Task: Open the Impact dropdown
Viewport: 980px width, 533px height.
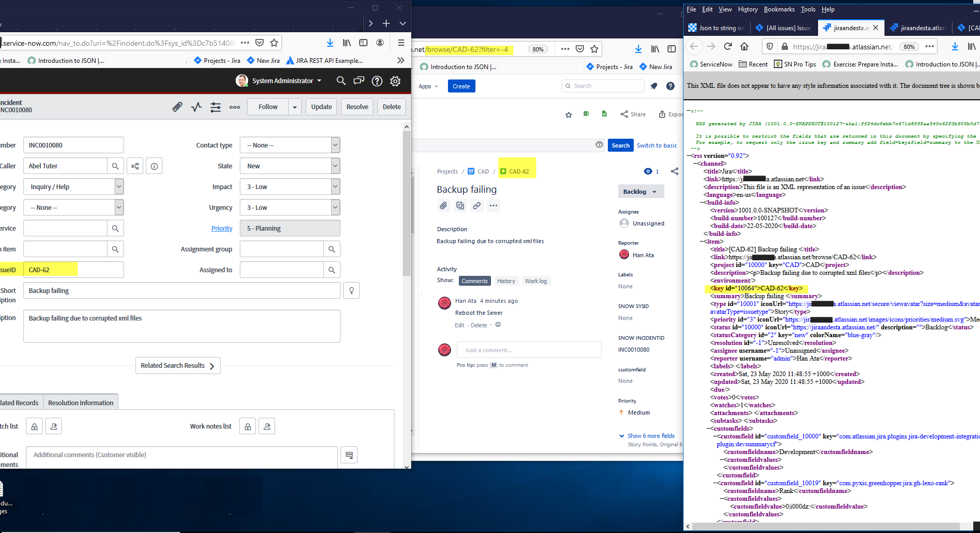Action: [x=290, y=187]
